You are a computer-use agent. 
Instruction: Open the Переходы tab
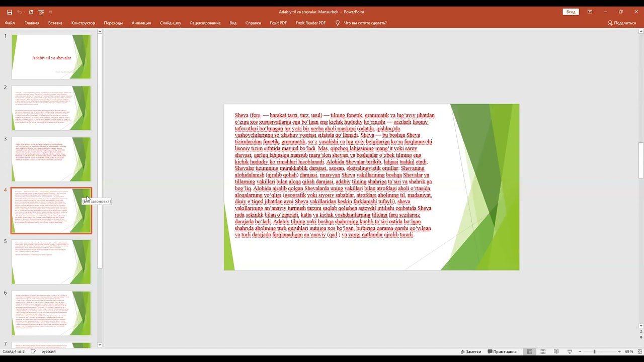coord(113,23)
